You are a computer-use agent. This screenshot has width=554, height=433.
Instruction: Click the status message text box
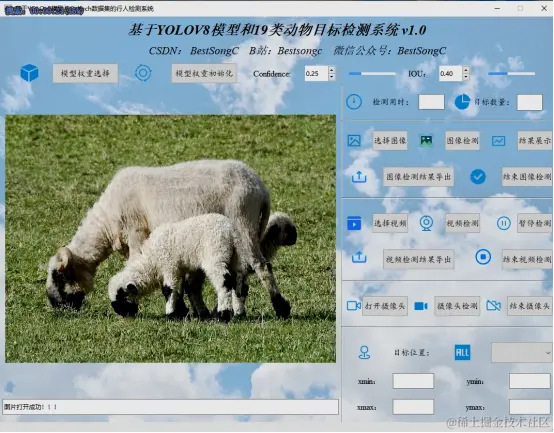[170, 407]
